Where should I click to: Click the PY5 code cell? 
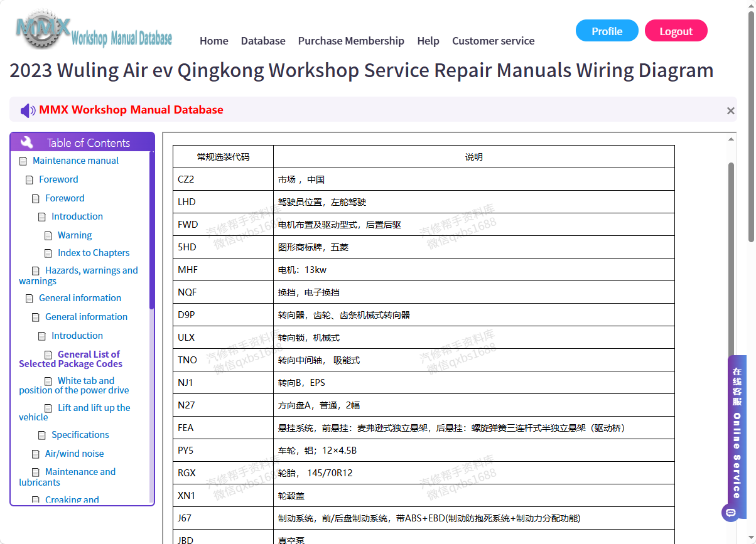[223, 451]
